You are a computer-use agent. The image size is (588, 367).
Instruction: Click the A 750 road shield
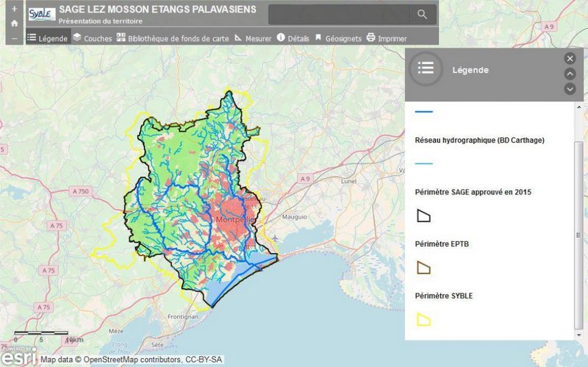pyautogui.click(x=81, y=191)
